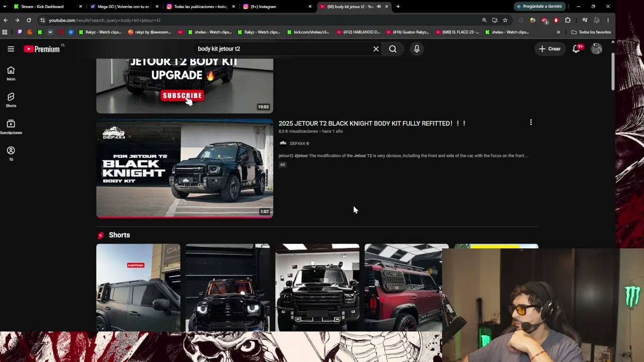Open options menu for Black Knight video
The height and width of the screenshot is (362, 644).
click(x=531, y=122)
